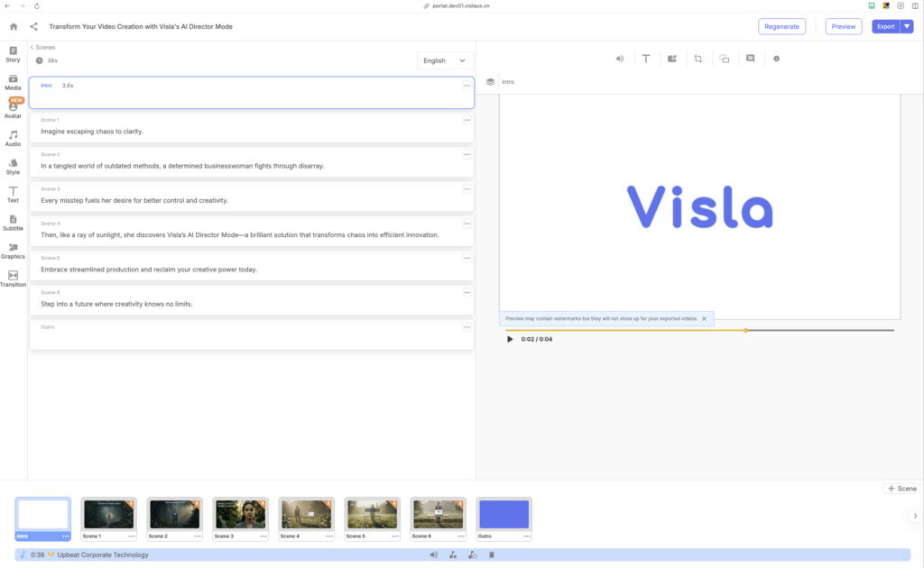924x568 pixels.
Task: Click the Regenerate button
Action: (781, 26)
